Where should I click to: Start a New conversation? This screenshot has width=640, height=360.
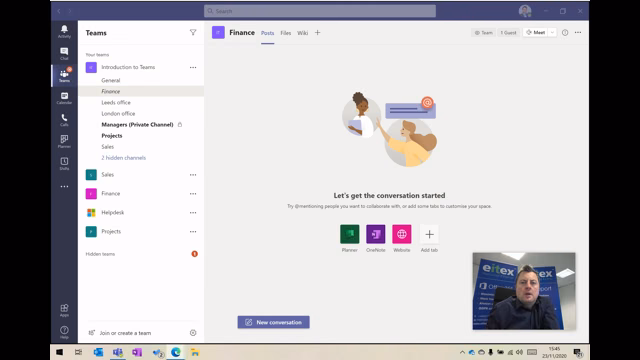click(273, 322)
